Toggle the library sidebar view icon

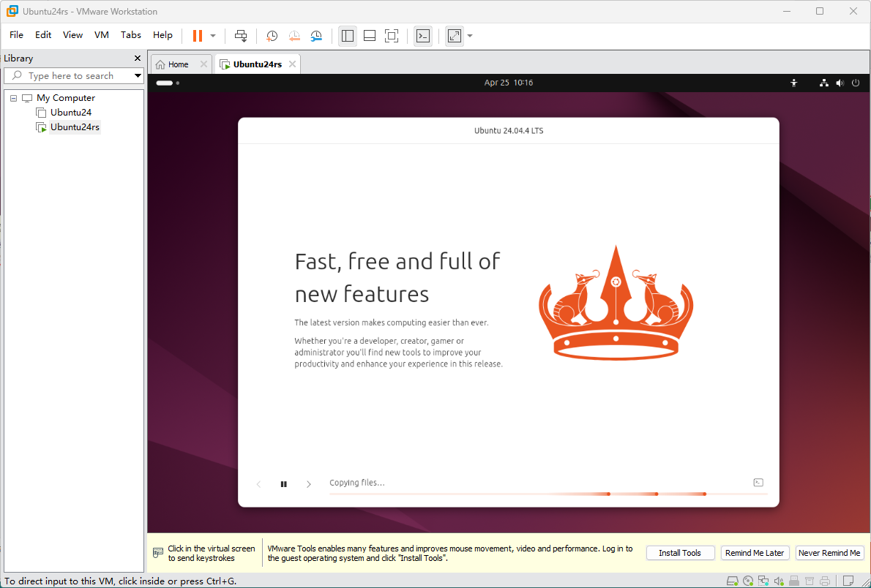[348, 36]
